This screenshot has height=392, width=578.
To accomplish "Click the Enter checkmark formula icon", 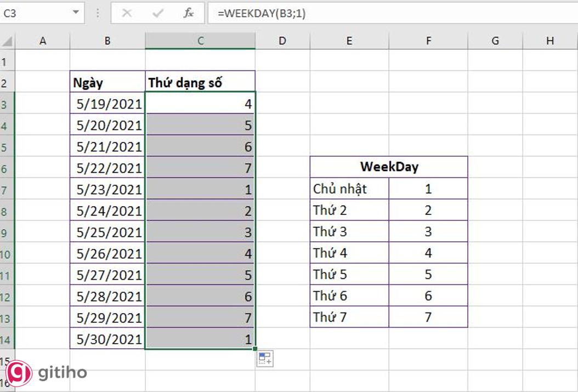I will pos(158,13).
